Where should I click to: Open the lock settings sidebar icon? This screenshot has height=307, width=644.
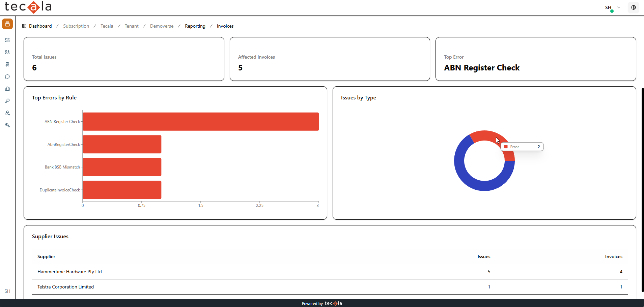[7, 113]
